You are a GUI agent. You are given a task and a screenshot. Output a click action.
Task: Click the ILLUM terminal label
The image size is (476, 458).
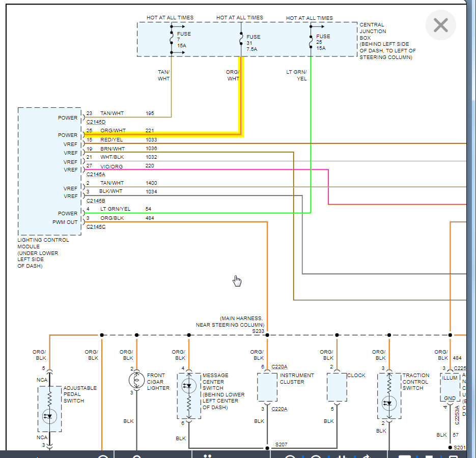450,378
